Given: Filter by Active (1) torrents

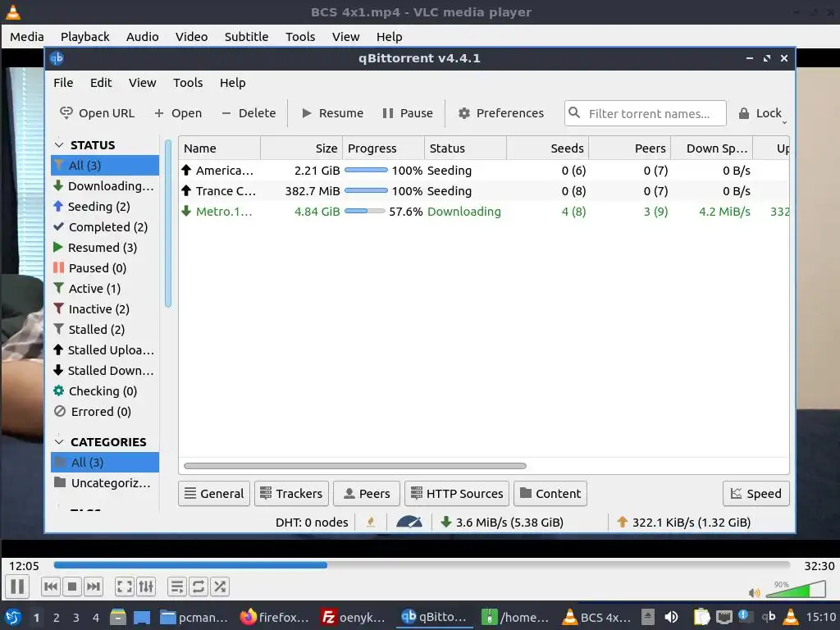Looking at the screenshot, I should [x=105, y=288].
